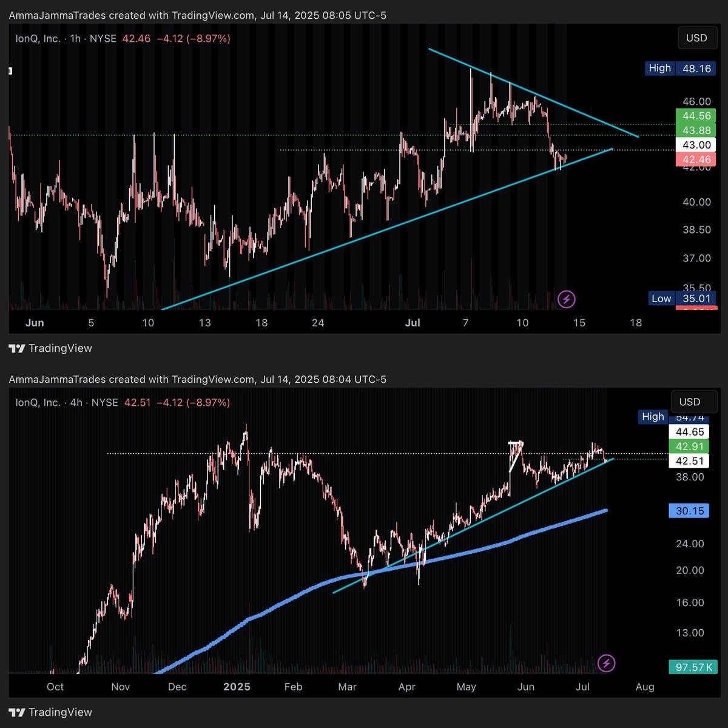Click the IonQ, Inc. 1h NYSE symbol title
The image size is (728, 728).
tap(67, 38)
